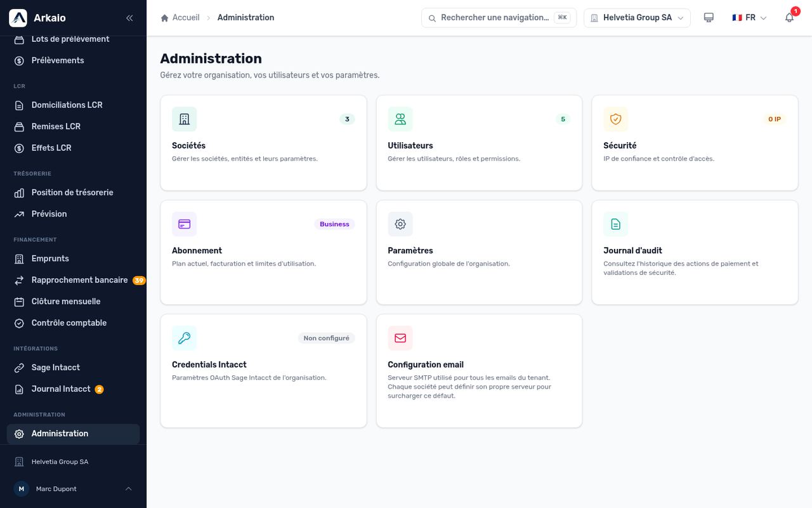Click the Position de trésorerie chart icon
The image size is (812, 508).
19,192
